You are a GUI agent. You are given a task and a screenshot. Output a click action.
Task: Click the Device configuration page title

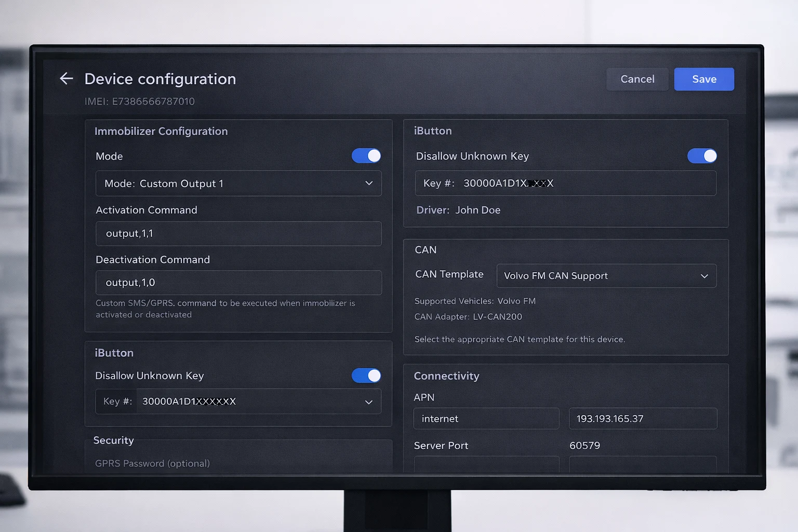(x=160, y=79)
